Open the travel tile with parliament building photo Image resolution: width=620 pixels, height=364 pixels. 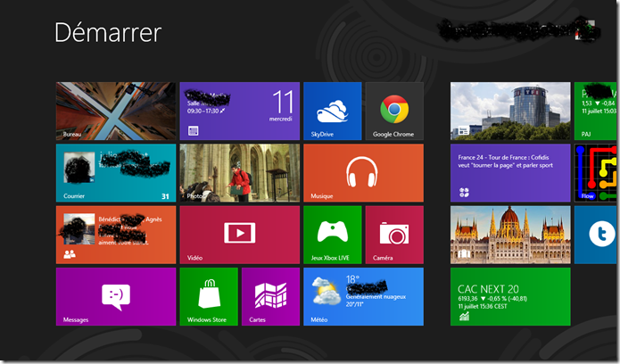coord(510,235)
